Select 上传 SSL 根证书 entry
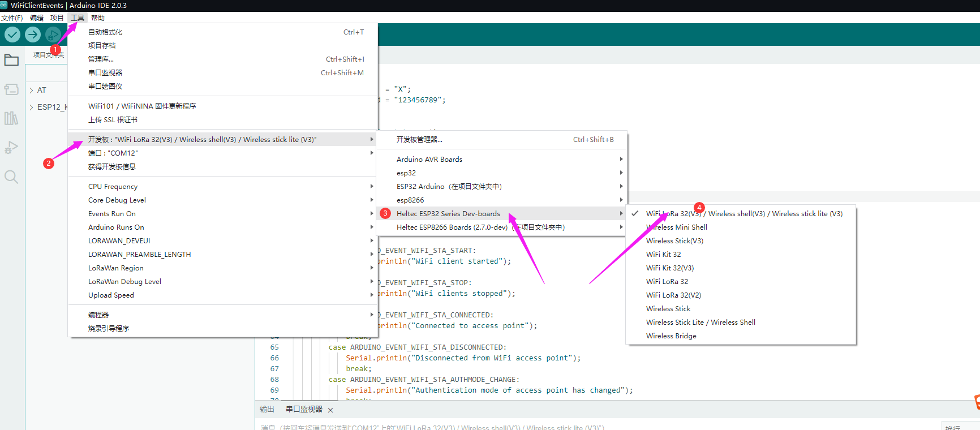This screenshot has width=980, height=430. (223, 120)
